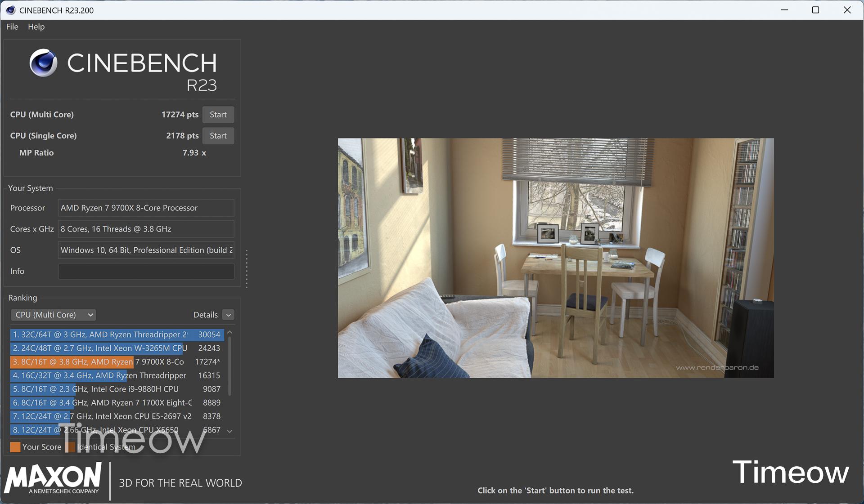Open the CPU (Multi Core) ranking dropdown
This screenshot has width=864, height=504.
[54, 315]
